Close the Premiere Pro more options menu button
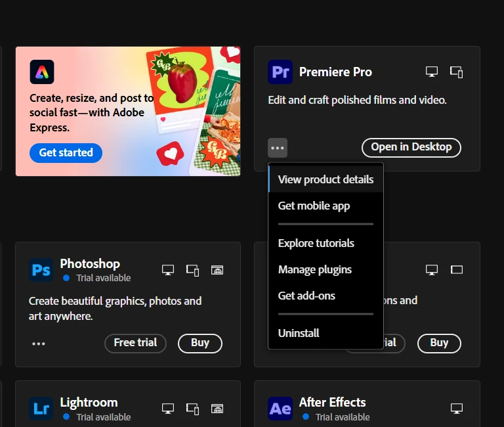504x427 pixels. point(278,148)
